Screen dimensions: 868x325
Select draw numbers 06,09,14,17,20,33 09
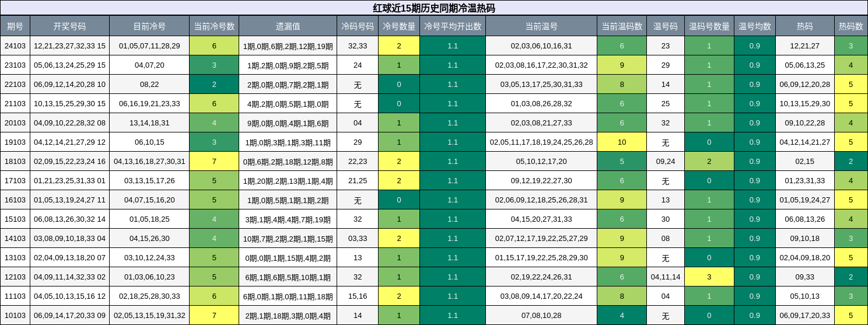pyautogui.click(x=69, y=316)
